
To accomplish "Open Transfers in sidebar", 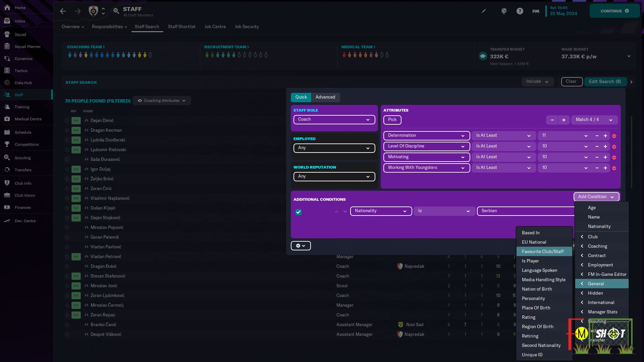I will [x=23, y=170].
